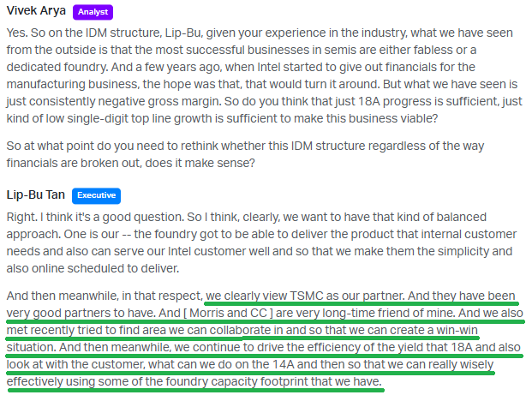Select the speaker name Lip-Bu Tan

point(36,195)
